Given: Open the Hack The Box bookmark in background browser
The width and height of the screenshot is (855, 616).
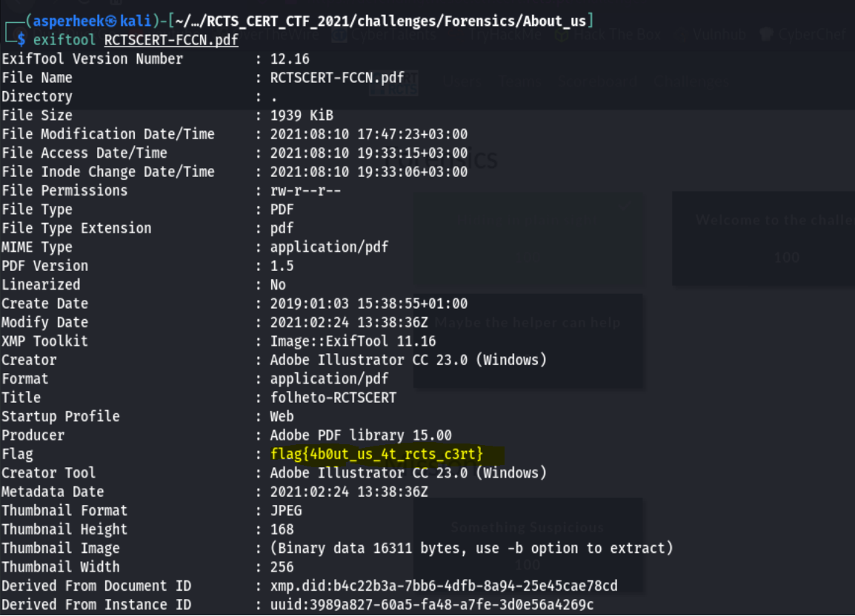Looking at the screenshot, I should point(608,34).
